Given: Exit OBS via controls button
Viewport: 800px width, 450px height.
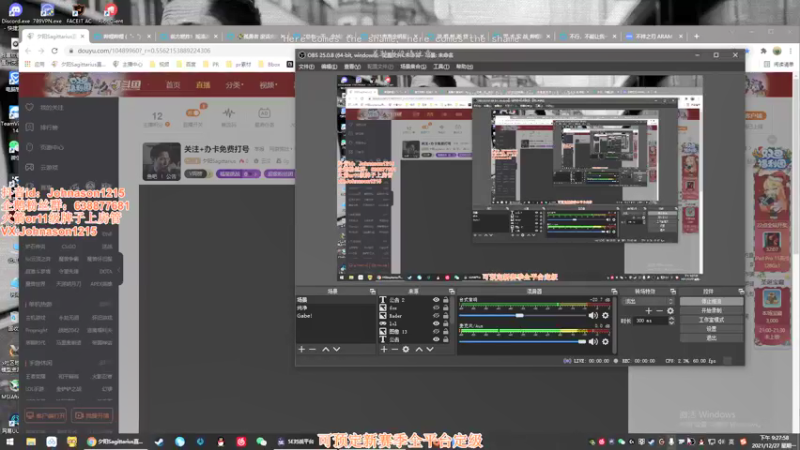Looking at the screenshot, I should tap(711, 338).
